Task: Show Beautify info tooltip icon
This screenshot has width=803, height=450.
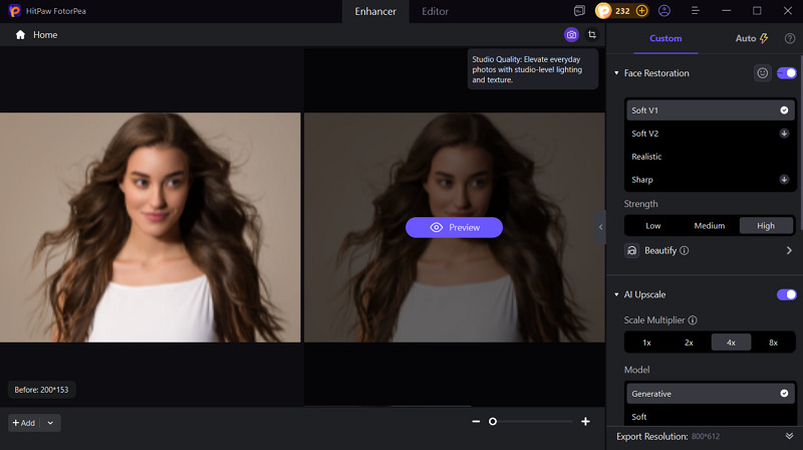Action: (x=684, y=250)
